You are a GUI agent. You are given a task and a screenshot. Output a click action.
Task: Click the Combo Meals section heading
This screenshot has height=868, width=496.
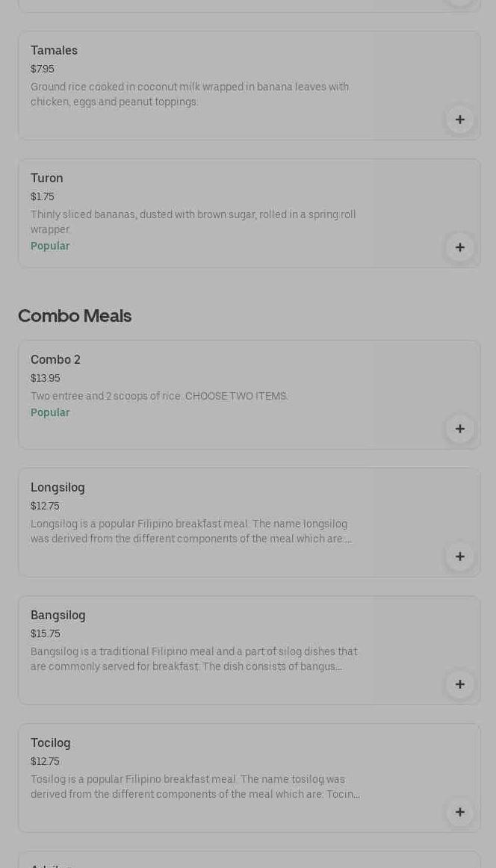(x=75, y=316)
